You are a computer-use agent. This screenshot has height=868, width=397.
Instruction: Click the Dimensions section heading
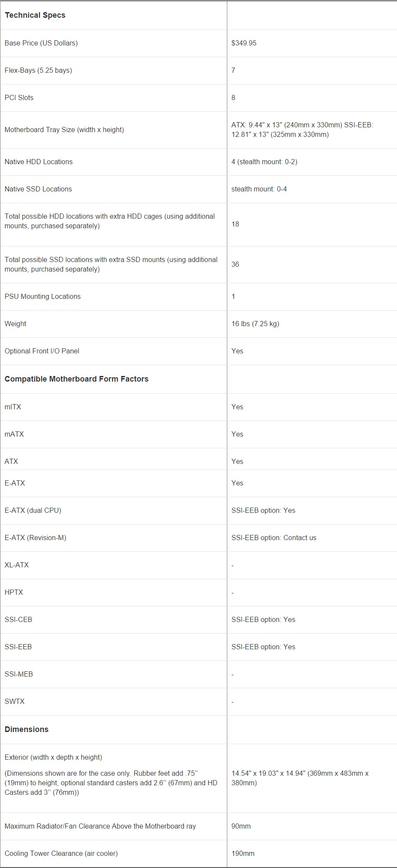pyautogui.click(x=26, y=729)
